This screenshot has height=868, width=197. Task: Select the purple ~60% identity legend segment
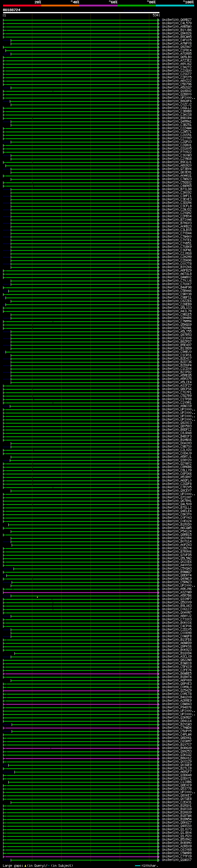click(99, 6)
